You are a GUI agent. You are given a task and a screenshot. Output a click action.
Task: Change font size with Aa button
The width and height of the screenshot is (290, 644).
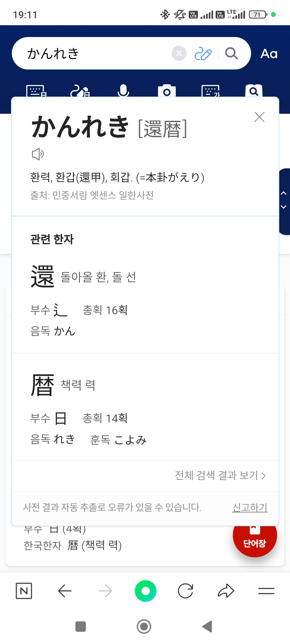[269, 54]
